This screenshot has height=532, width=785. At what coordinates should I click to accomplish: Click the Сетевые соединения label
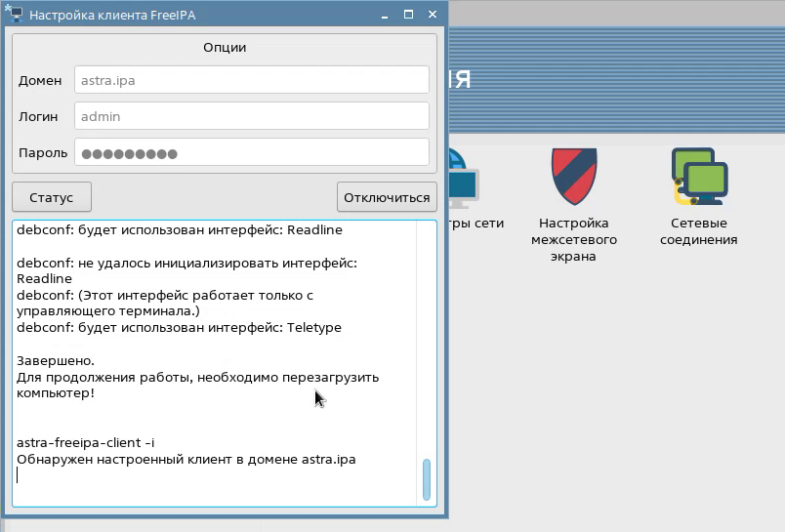pos(699,231)
